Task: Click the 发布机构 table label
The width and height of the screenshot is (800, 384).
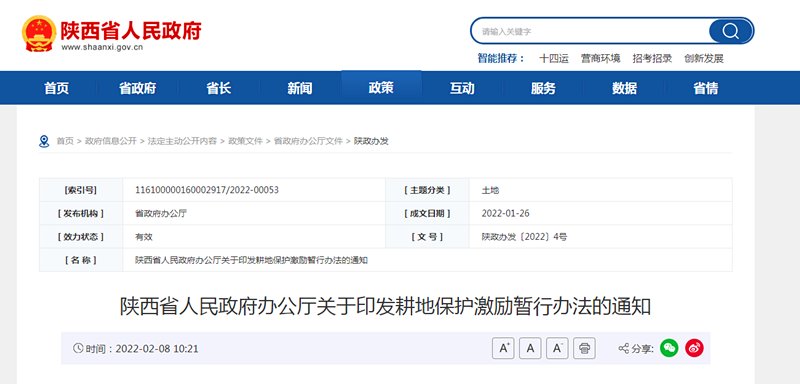Action: tap(81, 214)
